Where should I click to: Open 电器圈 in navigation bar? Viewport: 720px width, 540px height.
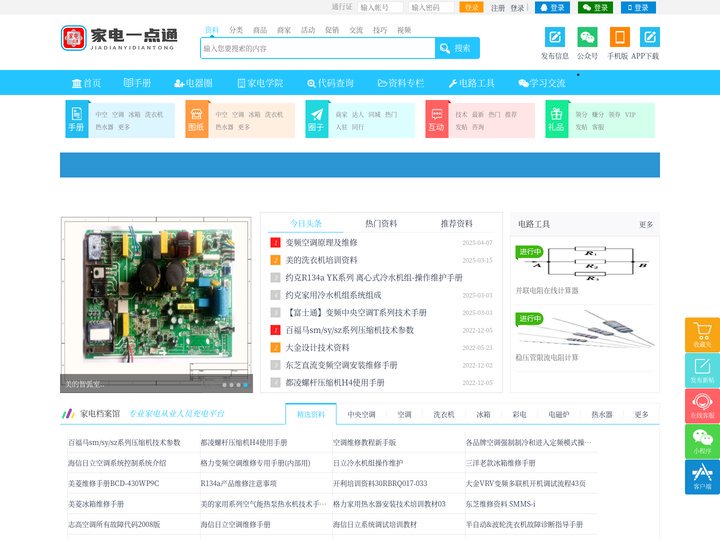tap(193, 83)
